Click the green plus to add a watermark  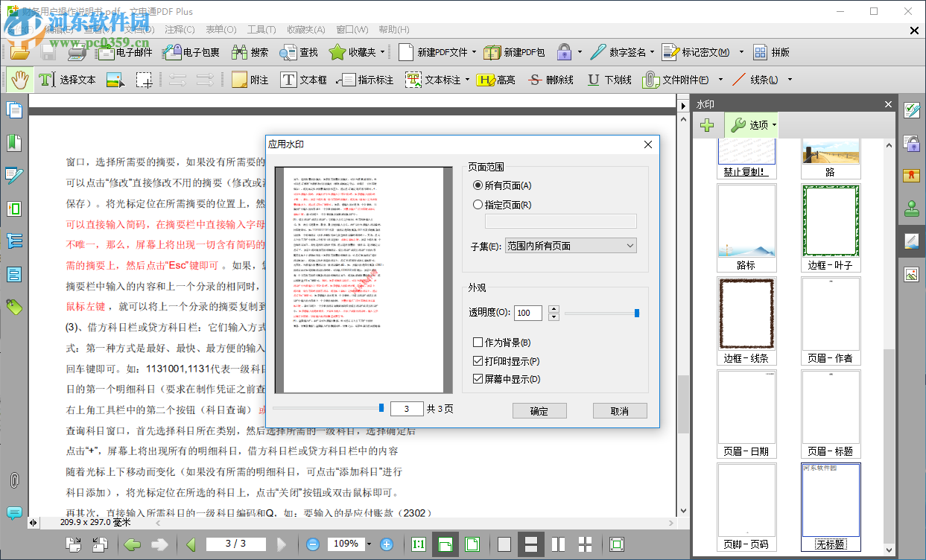click(x=708, y=125)
